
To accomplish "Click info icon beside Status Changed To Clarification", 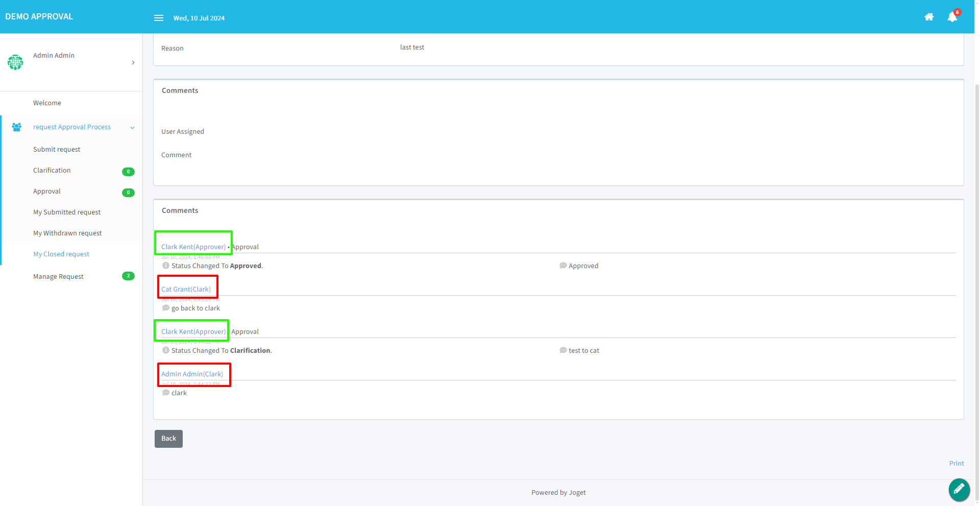I will pos(166,350).
